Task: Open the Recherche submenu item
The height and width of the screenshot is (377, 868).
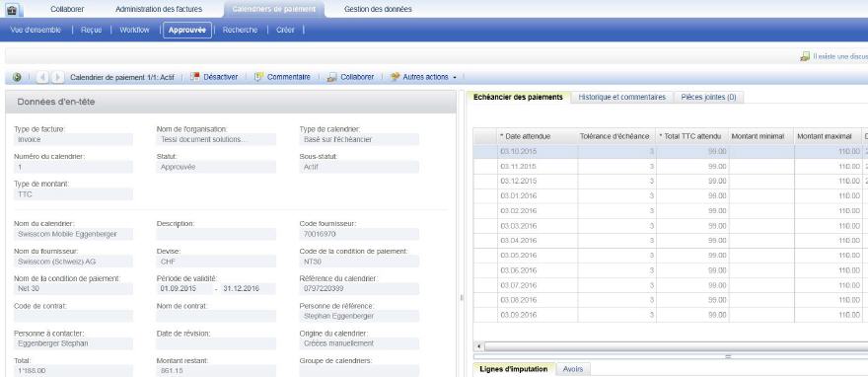Action: [240, 30]
